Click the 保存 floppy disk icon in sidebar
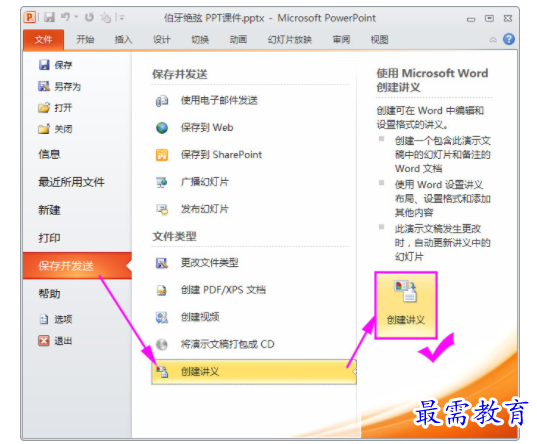 (x=44, y=64)
